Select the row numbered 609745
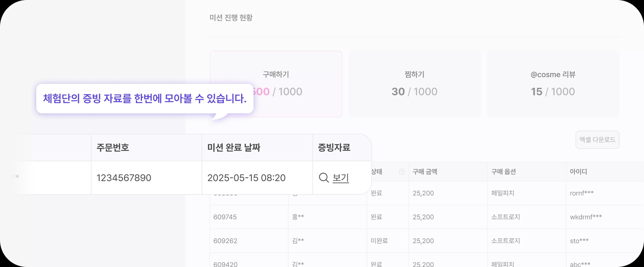 coord(225,217)
